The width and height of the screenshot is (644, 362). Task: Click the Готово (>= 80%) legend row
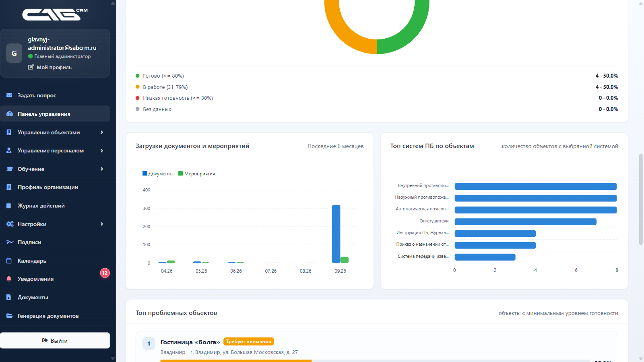(x=377, y=76)
